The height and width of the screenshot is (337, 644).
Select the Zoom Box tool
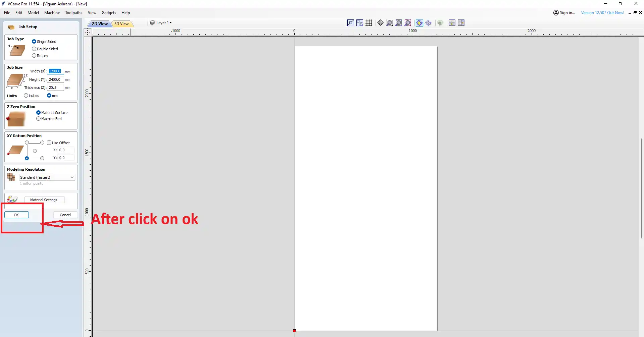(x=389, y=23)
